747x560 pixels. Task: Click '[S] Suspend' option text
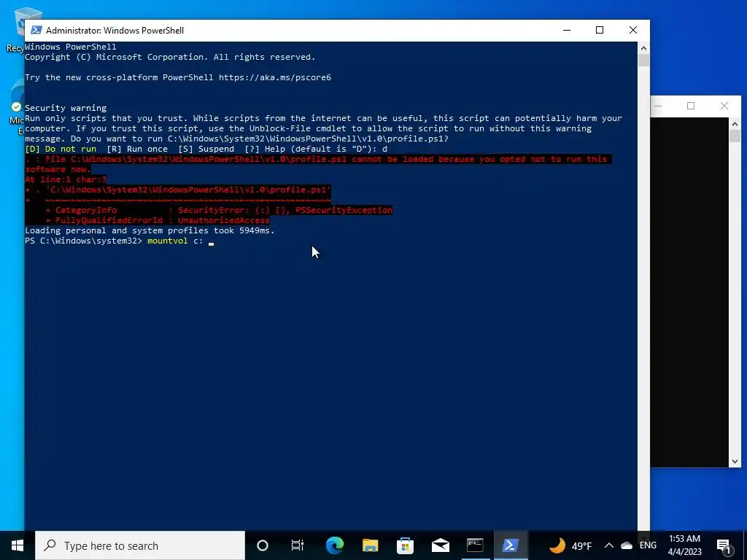pos(206,149)
